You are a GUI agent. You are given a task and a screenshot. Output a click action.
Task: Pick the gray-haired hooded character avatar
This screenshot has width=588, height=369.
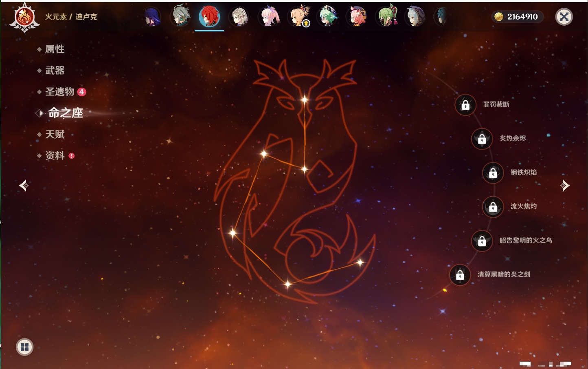pos(415,17)
